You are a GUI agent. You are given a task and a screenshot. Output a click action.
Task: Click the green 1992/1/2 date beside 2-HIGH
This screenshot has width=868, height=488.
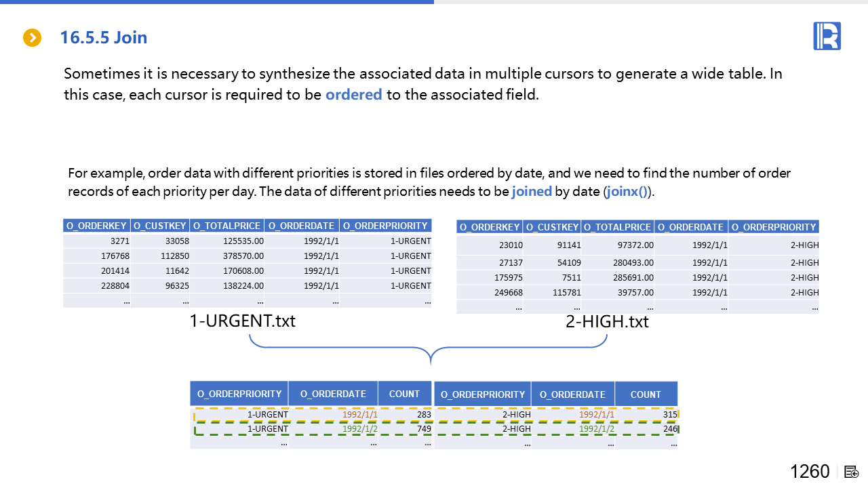[x=596, y=429]
